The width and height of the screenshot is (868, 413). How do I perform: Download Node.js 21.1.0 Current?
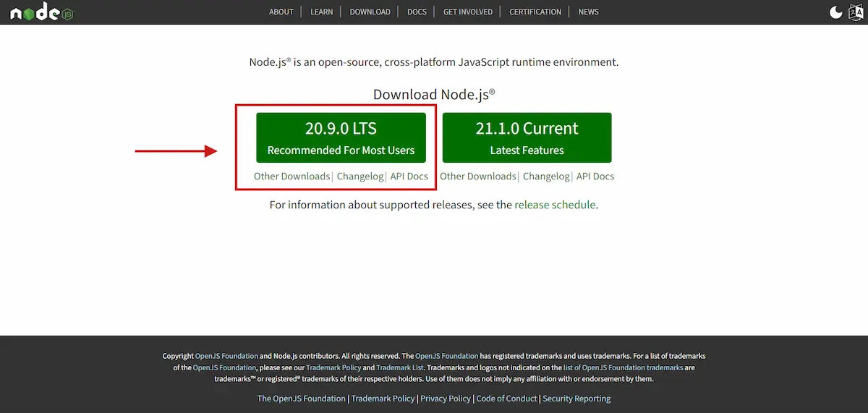527,137
